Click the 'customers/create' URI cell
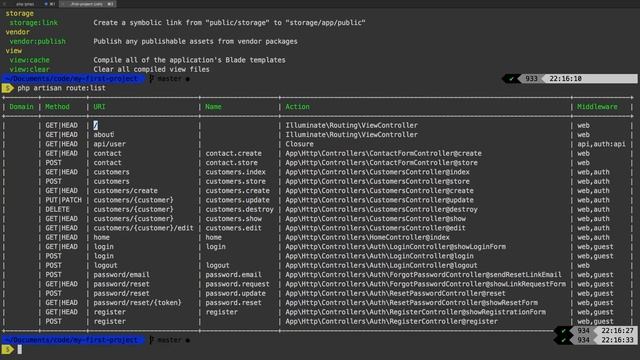640x360 pixels. click(125, 191)
